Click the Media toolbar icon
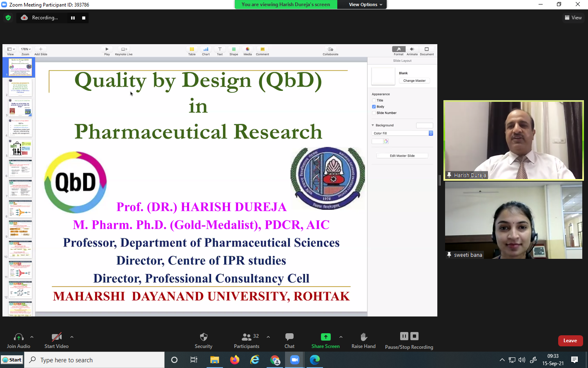The height and width of the screenshot is (368, 588). coord(248,49)
